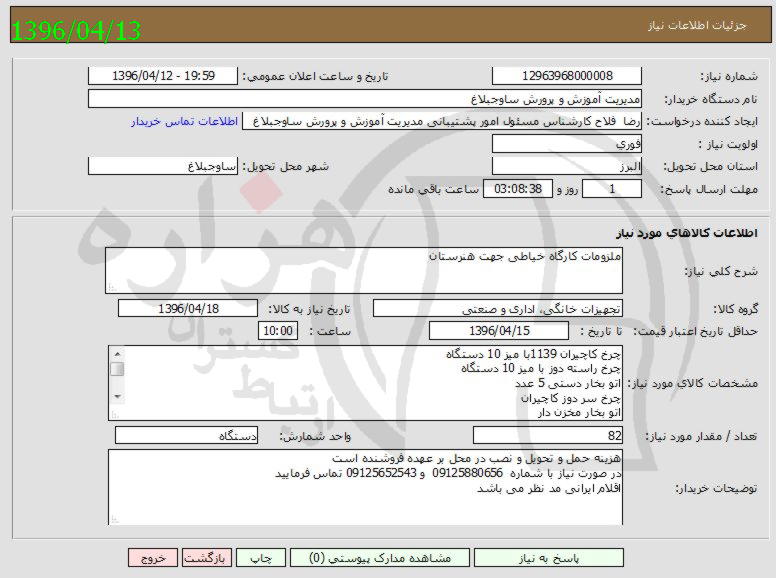
Task: Click the header title 'جزئیات اطلاعات نیاز'
Action: [x=697, y=25]
